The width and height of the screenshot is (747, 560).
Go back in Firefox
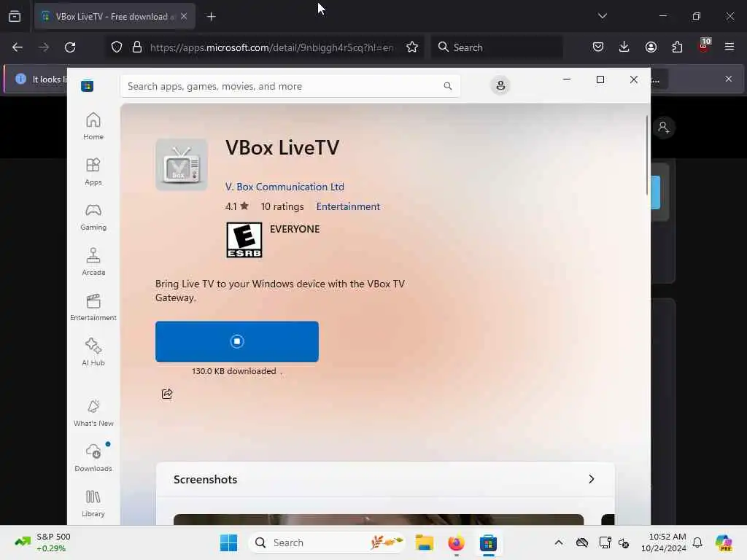click(x=18, y=47)
